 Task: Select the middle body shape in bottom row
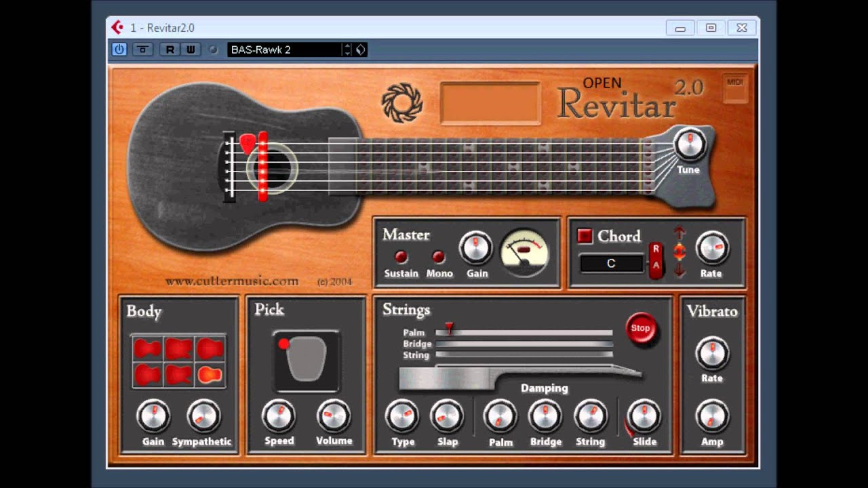[178, 374]
